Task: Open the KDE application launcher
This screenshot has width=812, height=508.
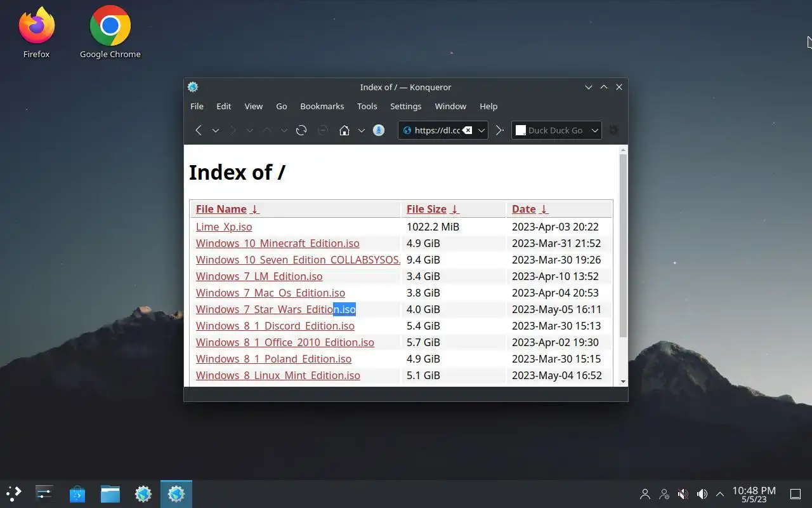Action: (x=14, y=493)
